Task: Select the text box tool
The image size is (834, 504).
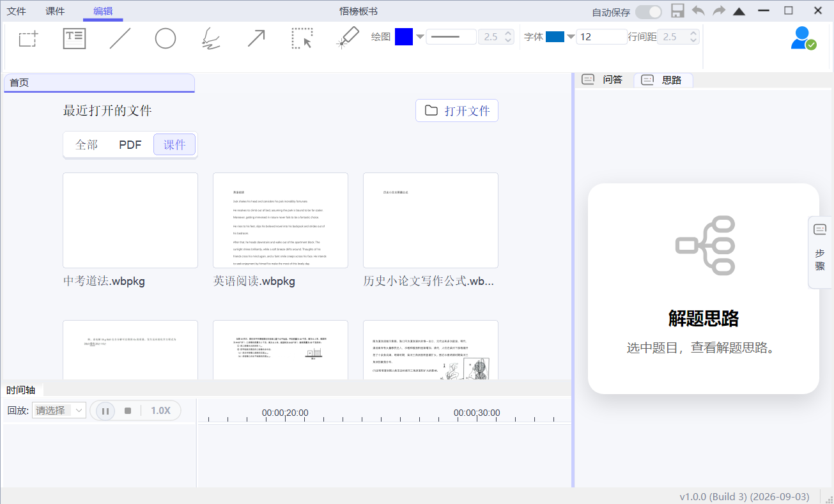Action: (x=74, y=39)
